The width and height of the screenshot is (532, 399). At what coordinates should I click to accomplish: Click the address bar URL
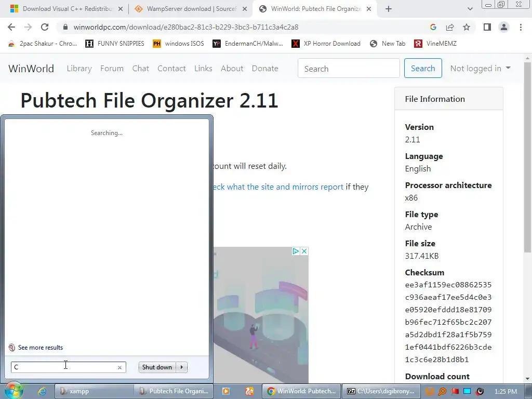186,27
